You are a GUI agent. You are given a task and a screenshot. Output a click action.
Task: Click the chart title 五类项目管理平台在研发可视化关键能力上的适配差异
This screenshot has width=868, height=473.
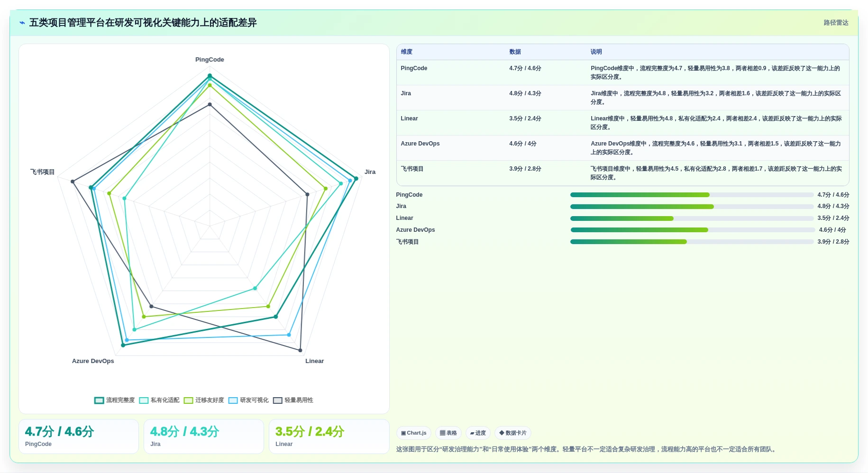point(143,23)
